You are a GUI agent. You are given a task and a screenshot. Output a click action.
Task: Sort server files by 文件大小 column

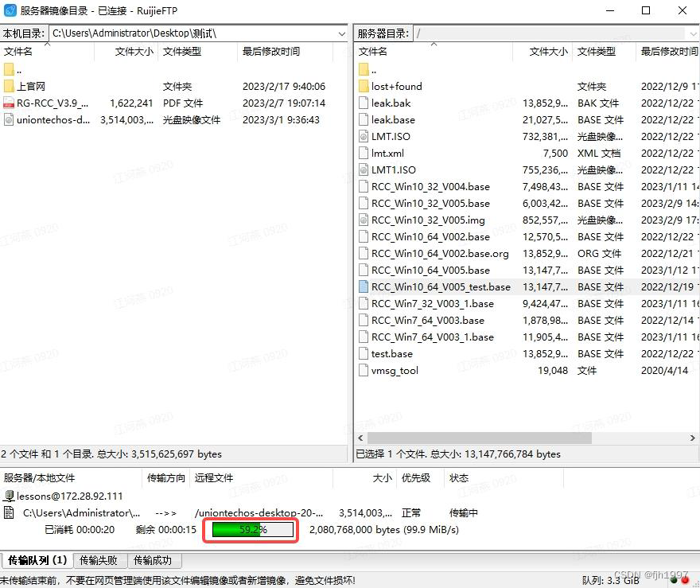coord(542,52)
